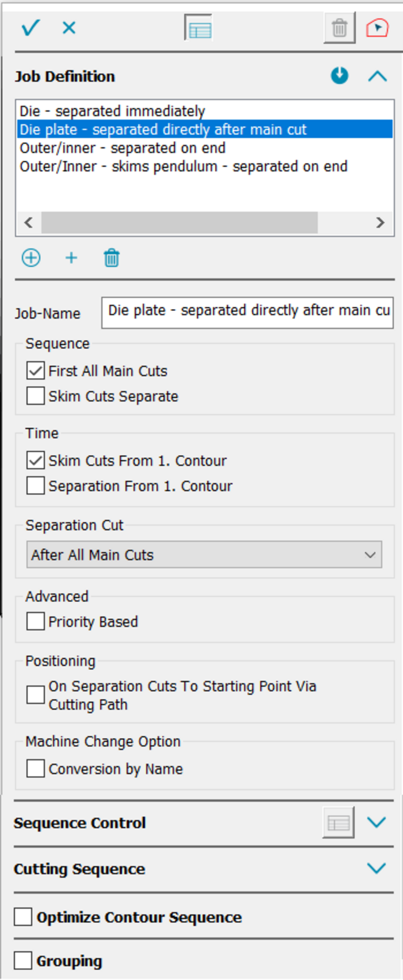Click the round blue download-arrow icon
The image size is (403, 980).
pos(340,76)
